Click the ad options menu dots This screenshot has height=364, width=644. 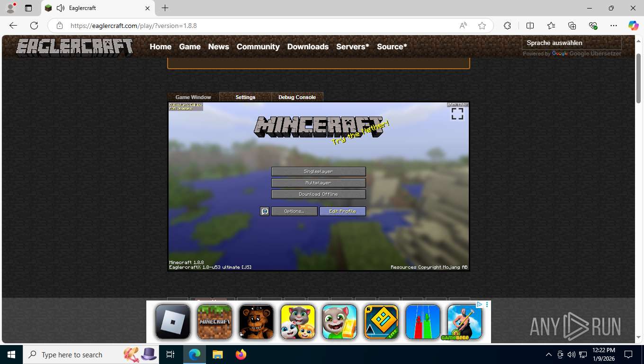pyautogui.click(x=487, y=304)
